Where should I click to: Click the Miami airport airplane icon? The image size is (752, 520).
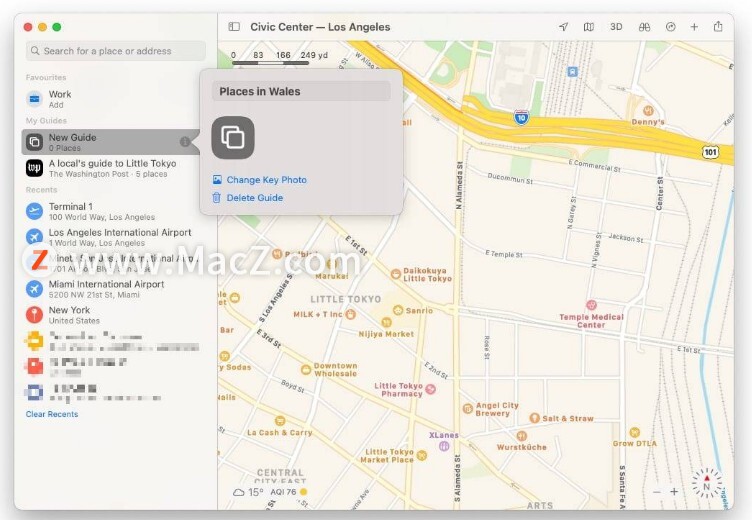(35, 289)
